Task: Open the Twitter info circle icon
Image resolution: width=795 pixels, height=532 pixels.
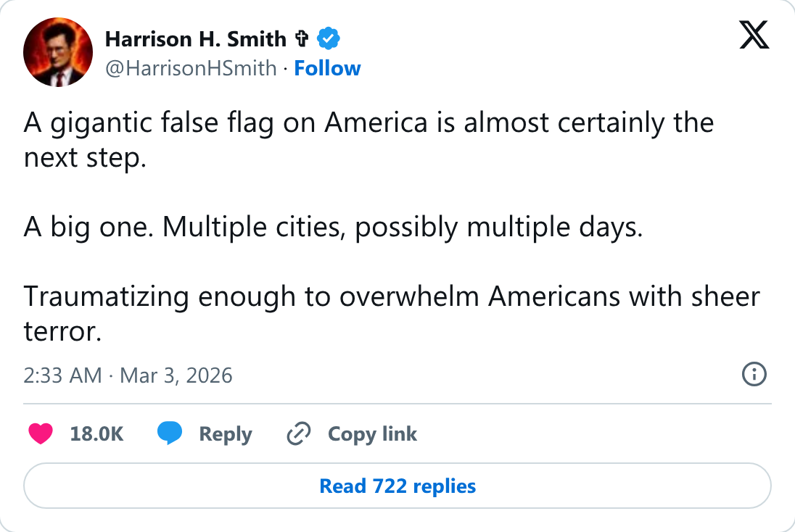Action: pyautogui.click(x=754, y=375)
